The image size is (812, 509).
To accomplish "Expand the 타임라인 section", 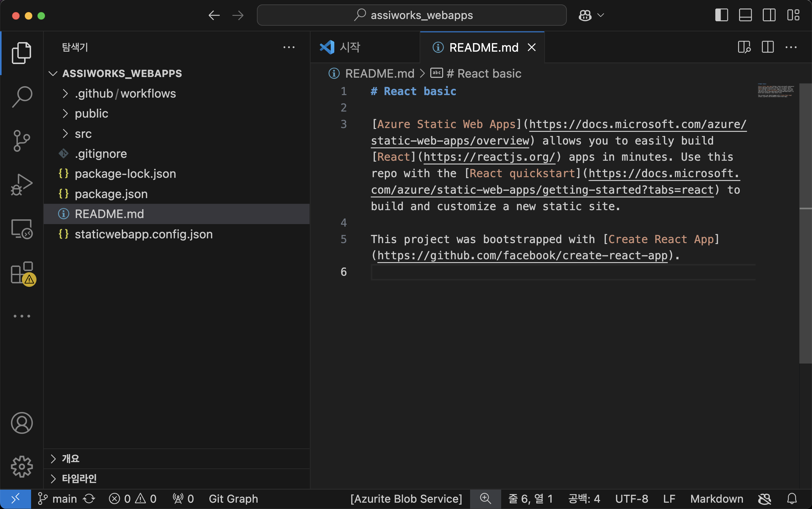I will coord(79,478).
